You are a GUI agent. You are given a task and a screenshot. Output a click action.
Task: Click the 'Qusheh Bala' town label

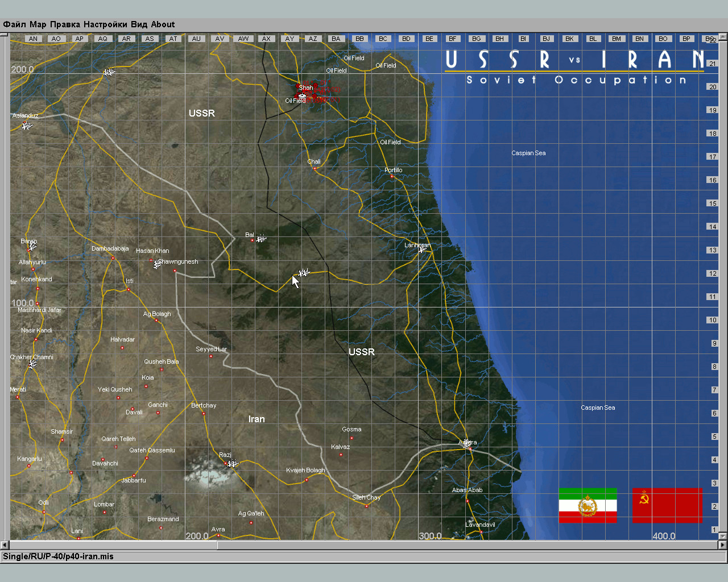coord(162,361)
